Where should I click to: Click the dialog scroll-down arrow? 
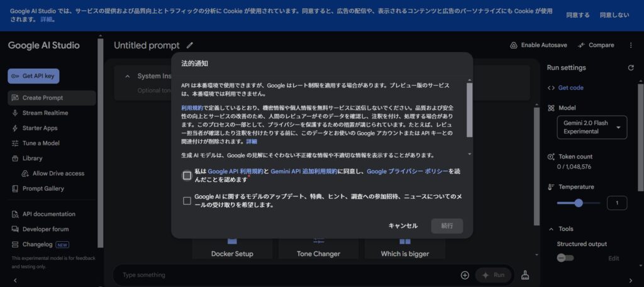[469, 154]
